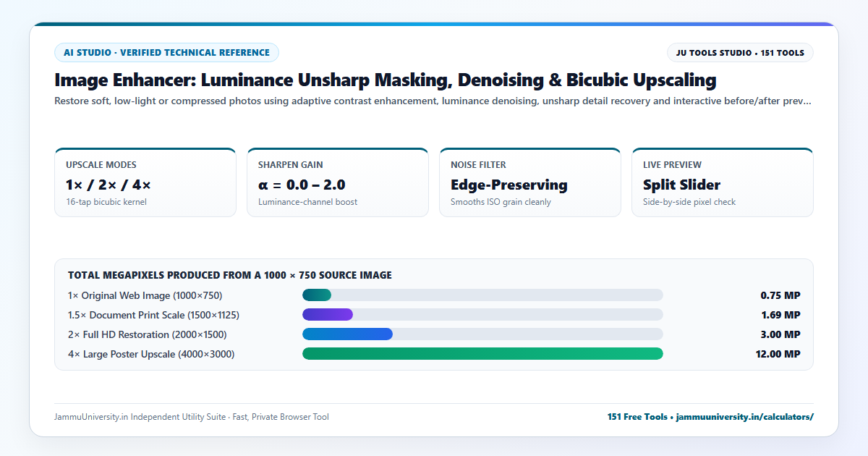The height and width of the screenshot is (456, 868).
Task: Click the blue 2× Full HD Restoration bar
Action: tap(347, 334)
